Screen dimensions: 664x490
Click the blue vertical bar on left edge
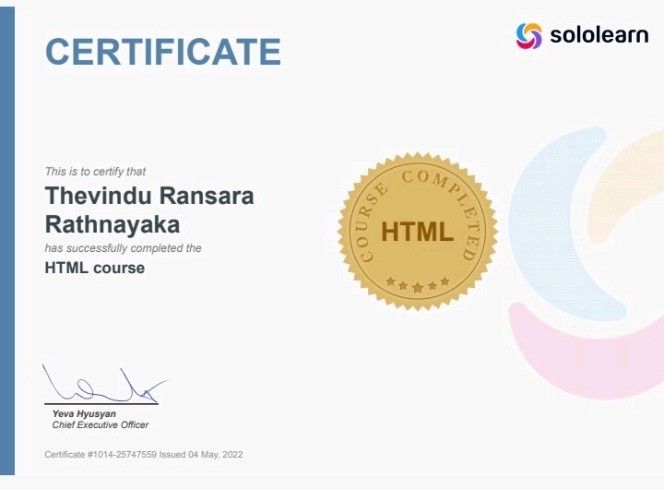tap(7, 245)
